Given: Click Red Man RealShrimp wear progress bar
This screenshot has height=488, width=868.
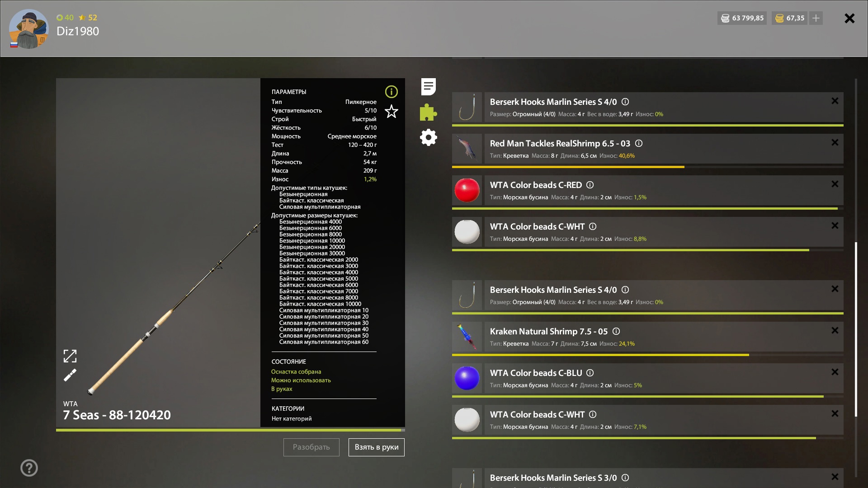Looking at the screenshot, I should click(x=648, y=167).
